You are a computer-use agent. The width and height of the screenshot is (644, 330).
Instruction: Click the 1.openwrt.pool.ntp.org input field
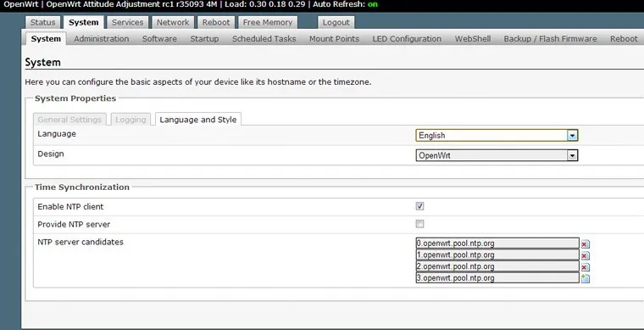497,254
